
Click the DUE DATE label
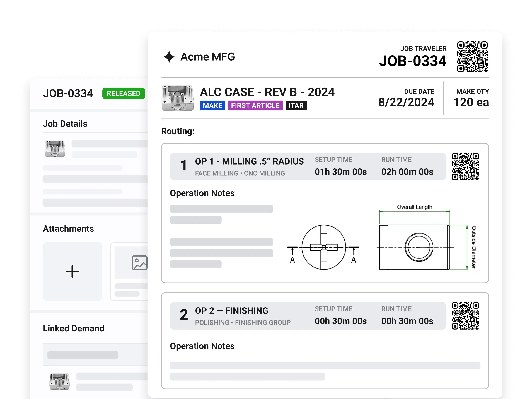419,91
